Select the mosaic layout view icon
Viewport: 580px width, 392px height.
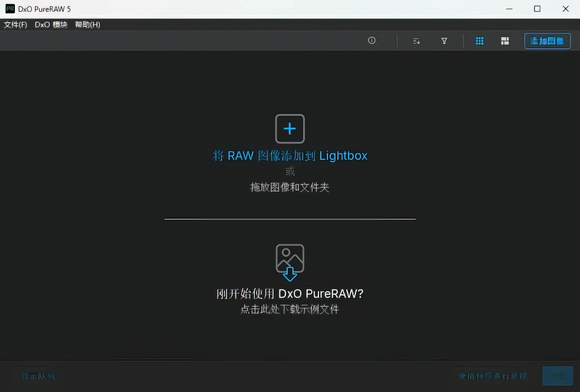[505, 41]
